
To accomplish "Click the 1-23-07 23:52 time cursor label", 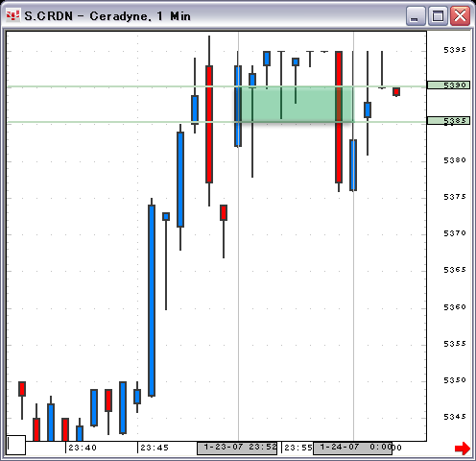I will point(237,448).
